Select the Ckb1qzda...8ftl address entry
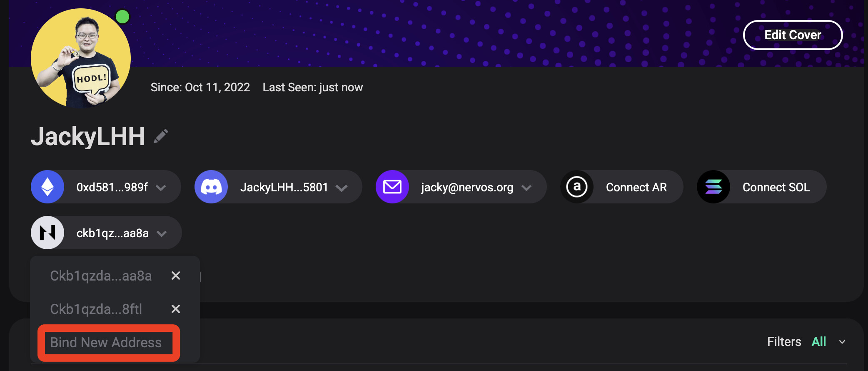 96,309
